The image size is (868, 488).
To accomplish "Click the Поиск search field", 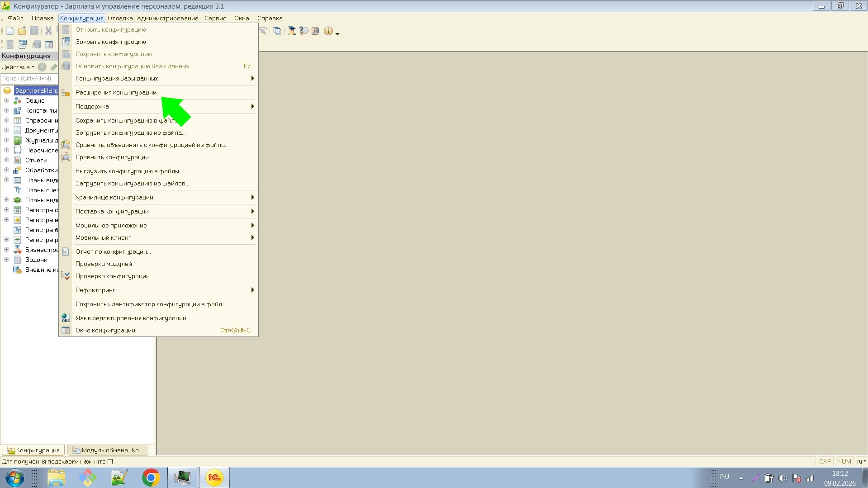I will point(29,78).
